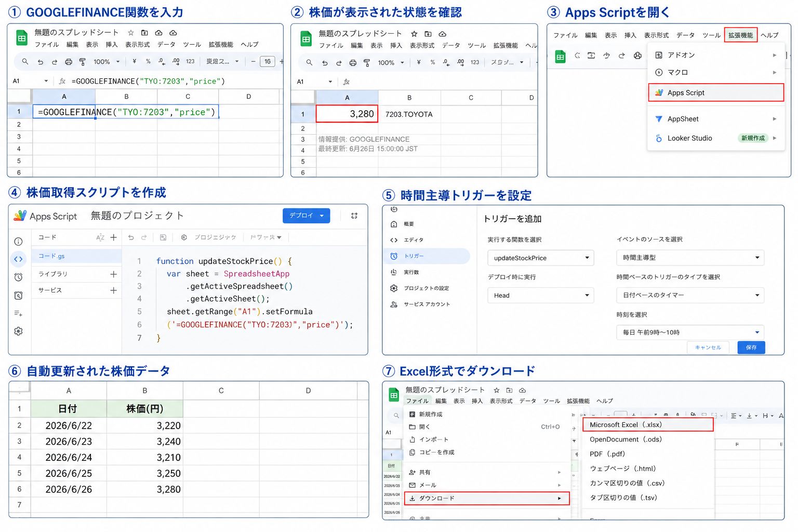Star the spreadsheet title in step 1 screenshot
The height and width of the screenshot is (532, 798).
131,33
